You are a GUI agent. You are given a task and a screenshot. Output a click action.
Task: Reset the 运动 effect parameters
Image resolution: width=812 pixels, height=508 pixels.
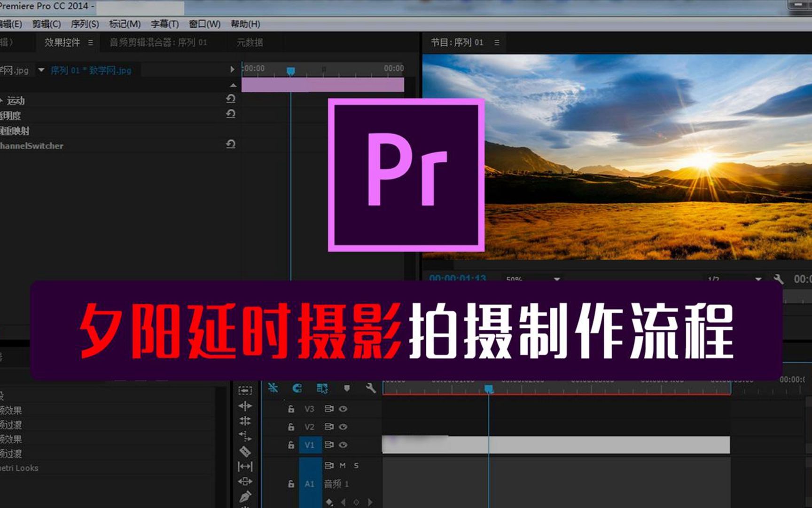231,99
